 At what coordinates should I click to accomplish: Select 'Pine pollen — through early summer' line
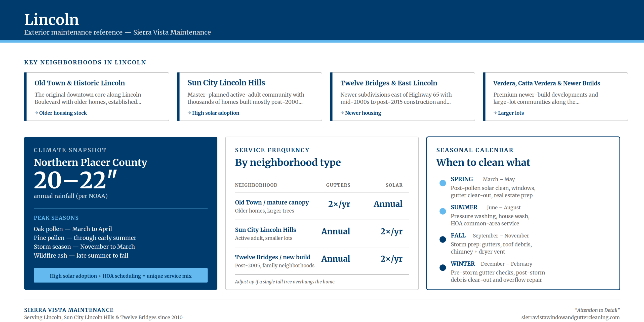[85, 238]
